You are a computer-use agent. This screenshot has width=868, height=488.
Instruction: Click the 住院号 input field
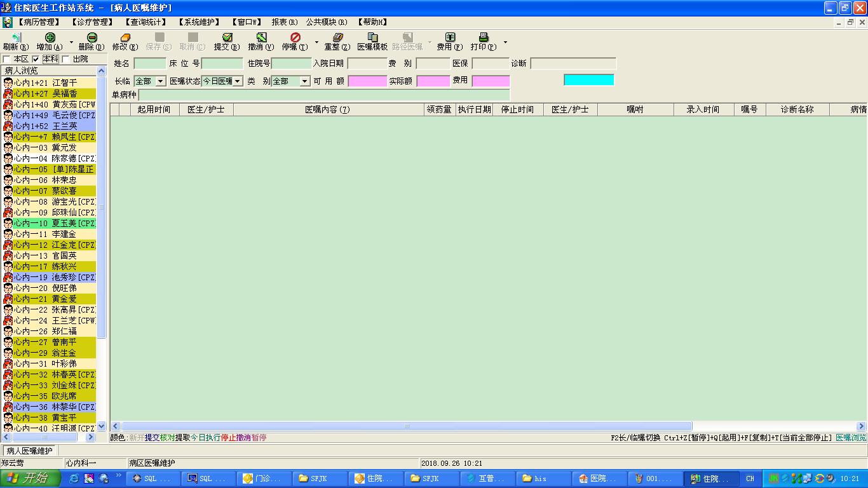(292, 64)
